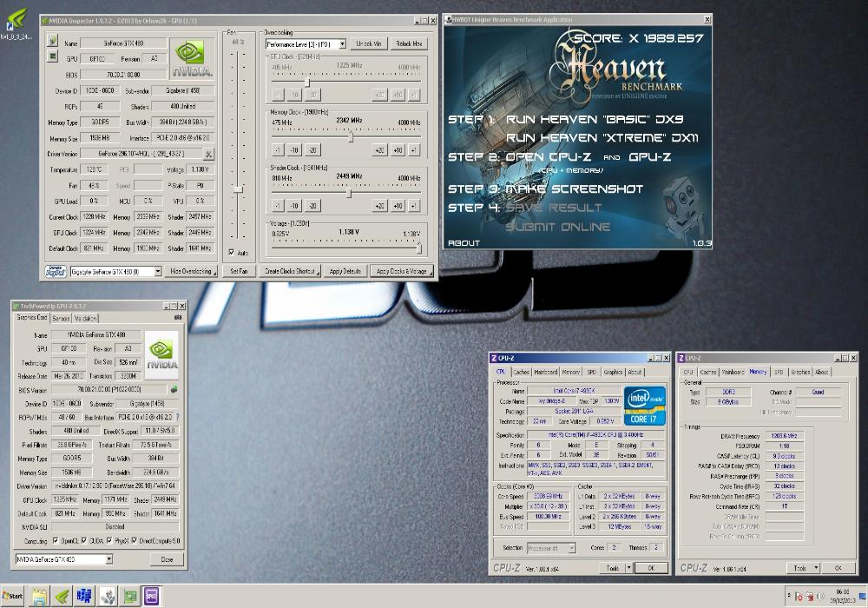868x608 pixels.
Task: Click the vertical Fan speed slider handle
Action: pos(238,189)
